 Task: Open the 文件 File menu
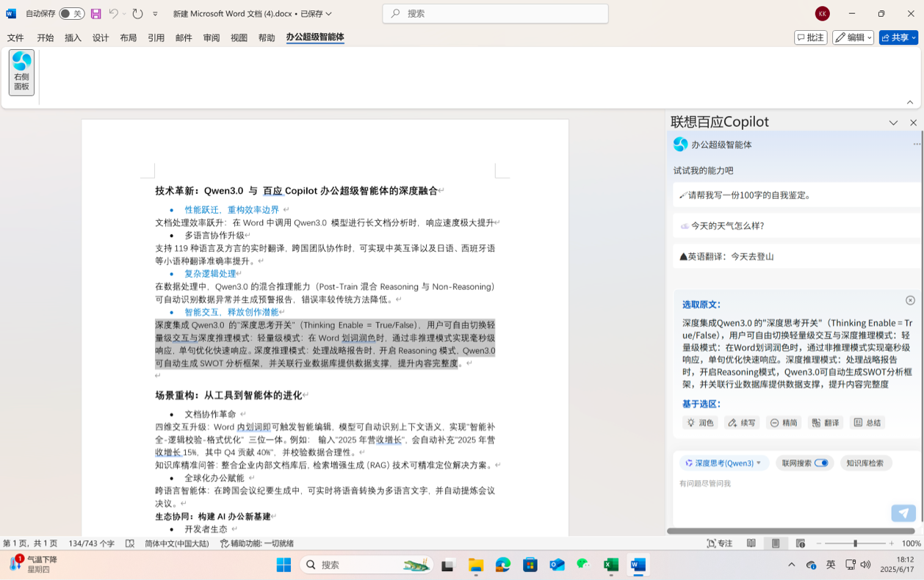[15, 37]
